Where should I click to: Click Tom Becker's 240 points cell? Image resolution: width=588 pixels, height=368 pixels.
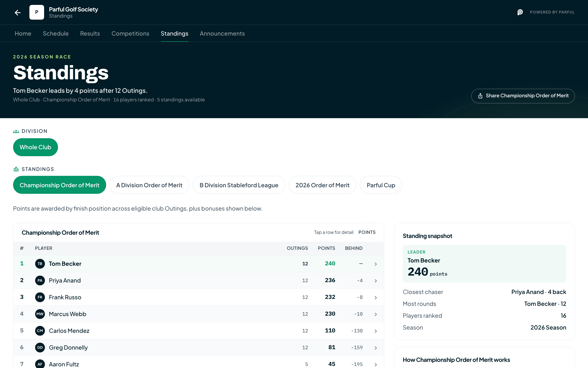point(330,264)
